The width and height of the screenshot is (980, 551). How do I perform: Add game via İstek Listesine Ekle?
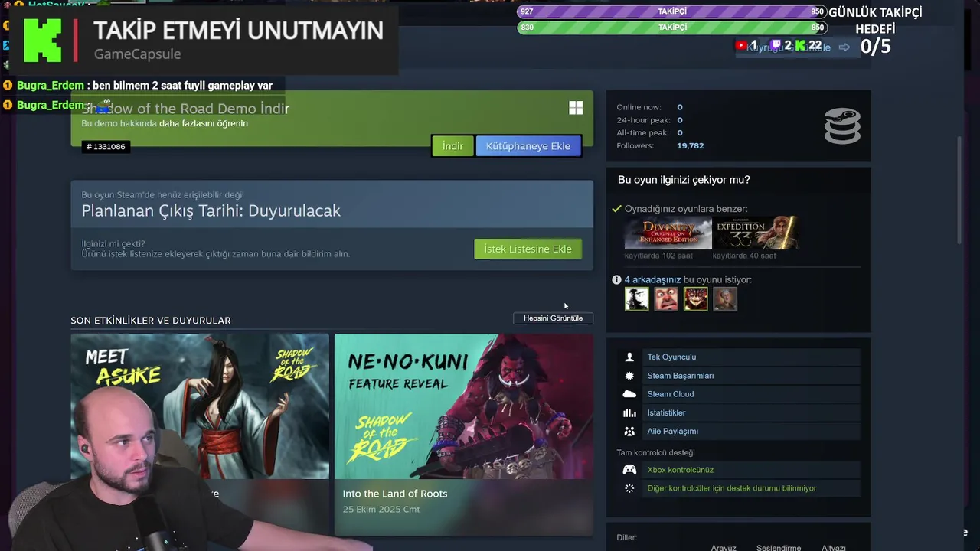pos(528,249)
